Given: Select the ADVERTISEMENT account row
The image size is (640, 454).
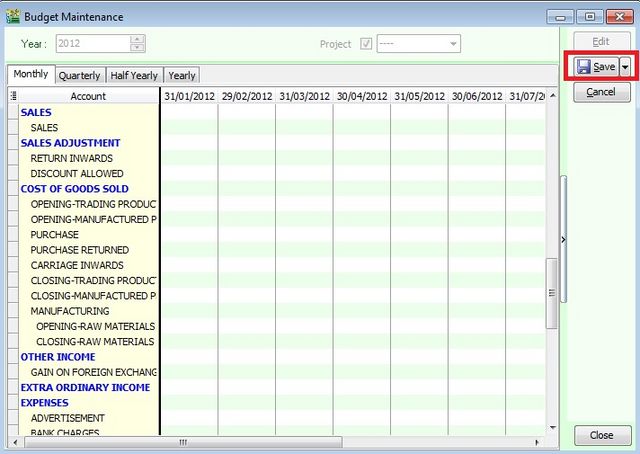Looking at the screenshot, I should 67,418.
